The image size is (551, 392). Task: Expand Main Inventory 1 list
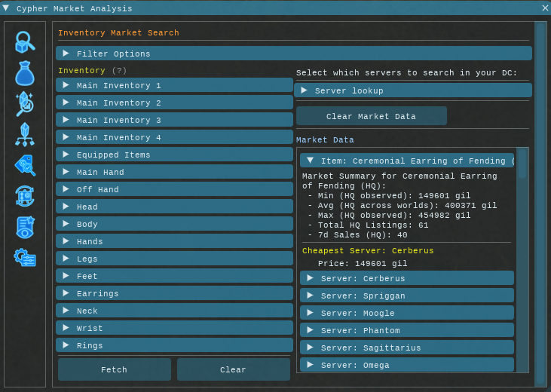[174, 85]
